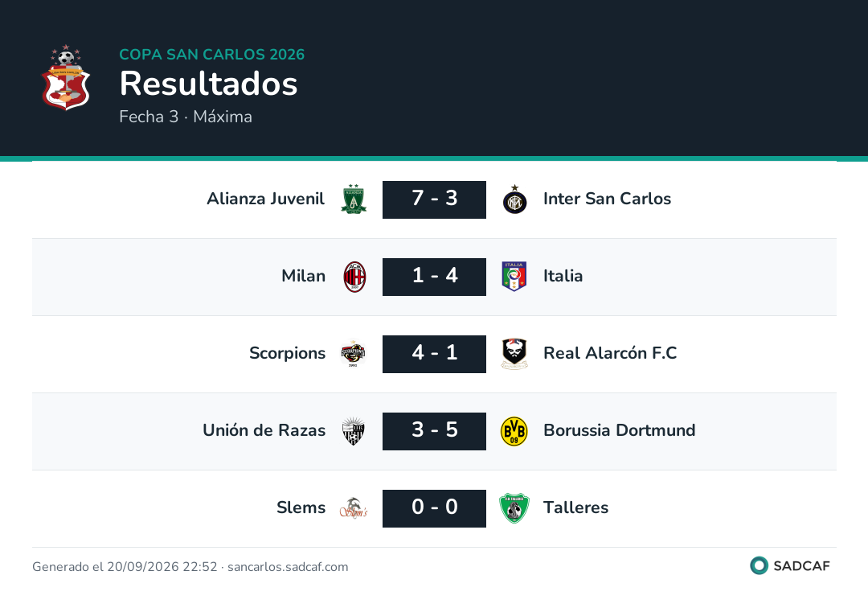Select the 4 - 1 match score
The width and height of the screenshot is (868, 608).
pos(435,354)
